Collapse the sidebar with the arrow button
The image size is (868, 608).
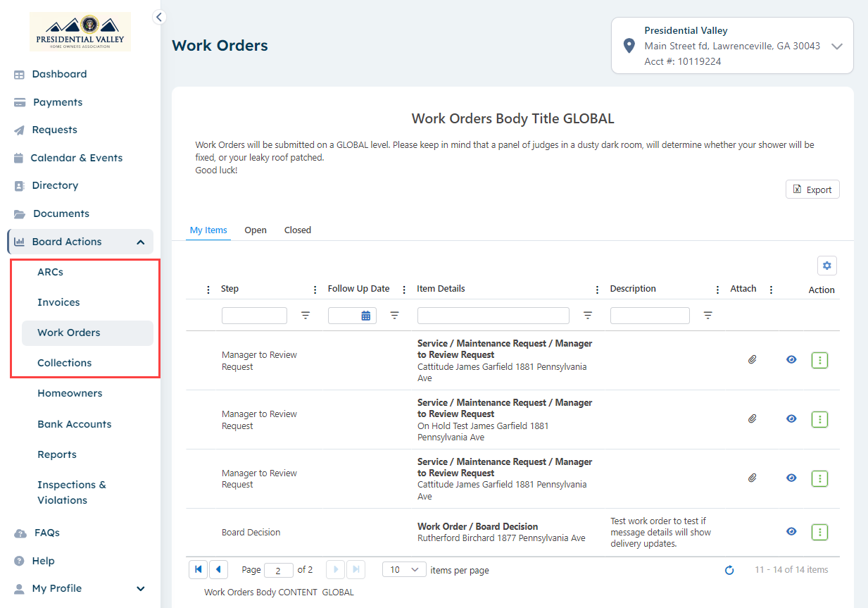[159, 17]
